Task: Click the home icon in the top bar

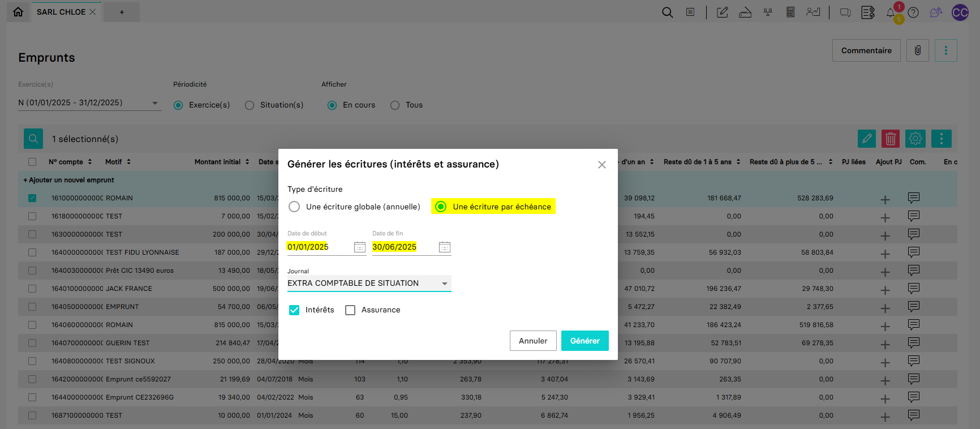Action: 18,12
